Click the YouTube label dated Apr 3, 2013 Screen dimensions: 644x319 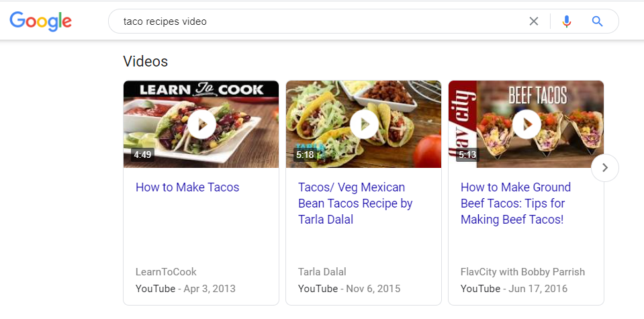(x=155, y=289)
